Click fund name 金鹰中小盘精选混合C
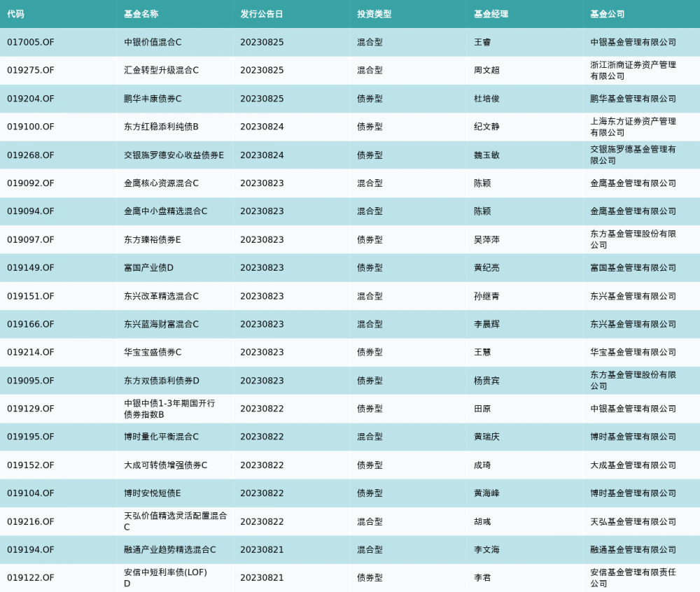The height and width of the screenshot is (592, 700). (166, 211)
